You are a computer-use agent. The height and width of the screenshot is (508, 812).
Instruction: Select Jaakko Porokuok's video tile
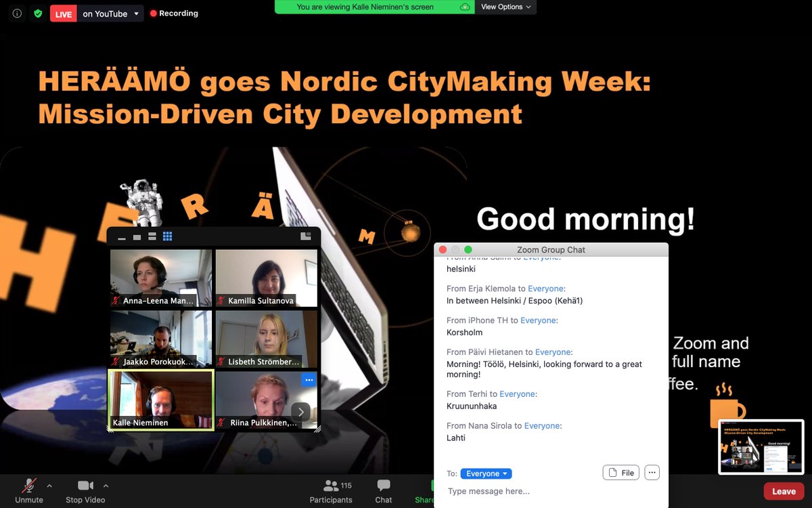161,339
